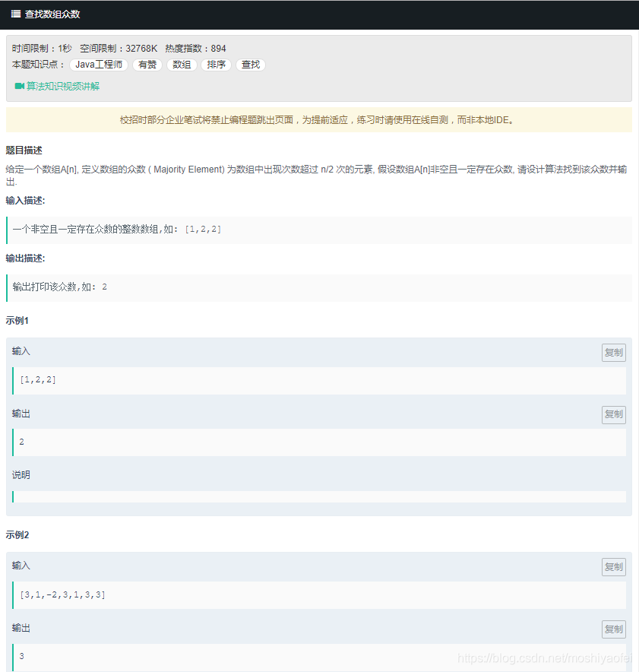Viewport: 639px width, 672px height.
Task: Click the example input [3,1,-2,3,1,3,3]
Action: (x=62, y=595)
